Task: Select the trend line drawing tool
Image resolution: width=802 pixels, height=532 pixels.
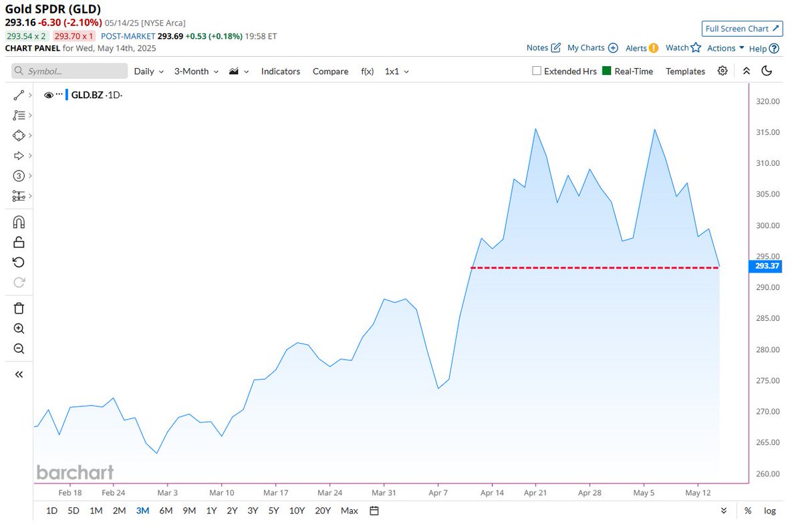Action: coord(19,96)
